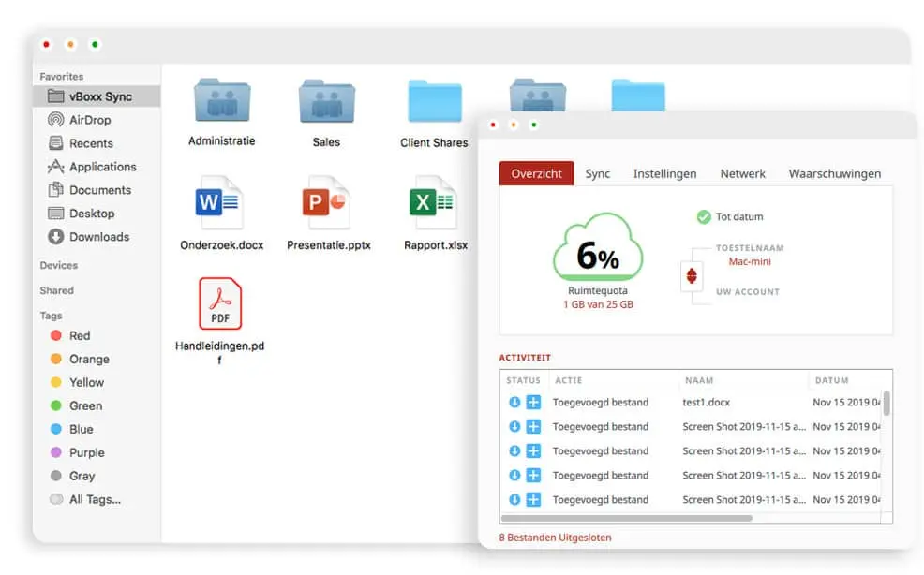This screenshot has height=575, width=924.
Task: Sort activity by STATUS column
Action: click(523, 380)
